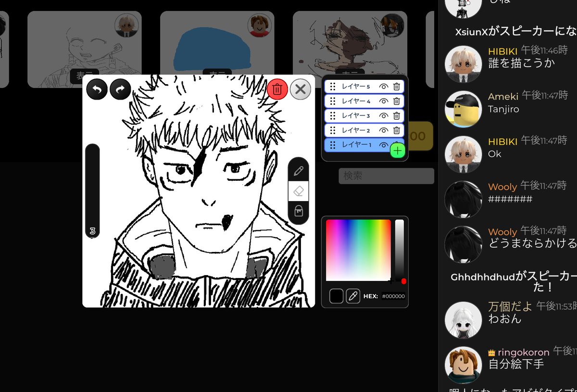577x392 pixels.
Task: Delete レイヤー2 with its trash icon
Action: point(396,130)
